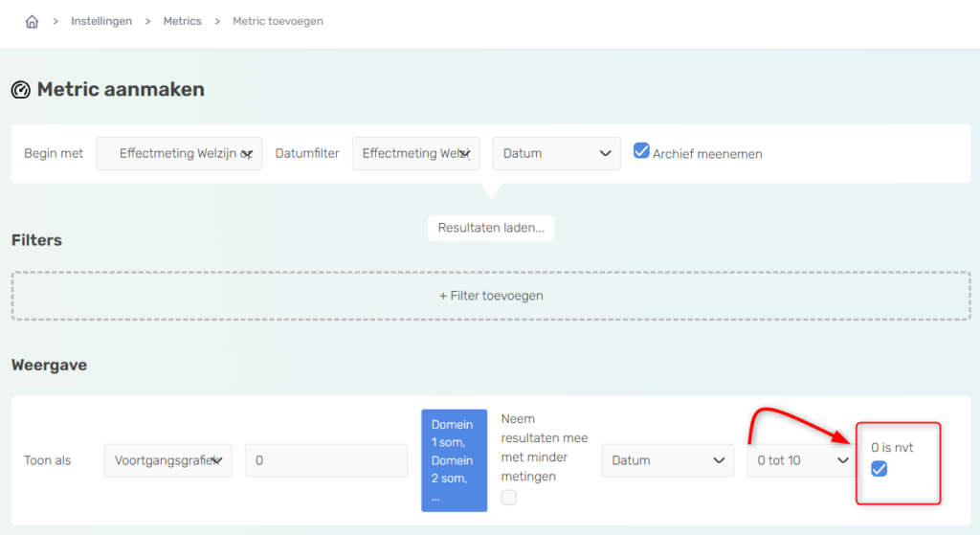Click the Weergave section heading
This screenshot has height=535, width=980.
[50, 365]
